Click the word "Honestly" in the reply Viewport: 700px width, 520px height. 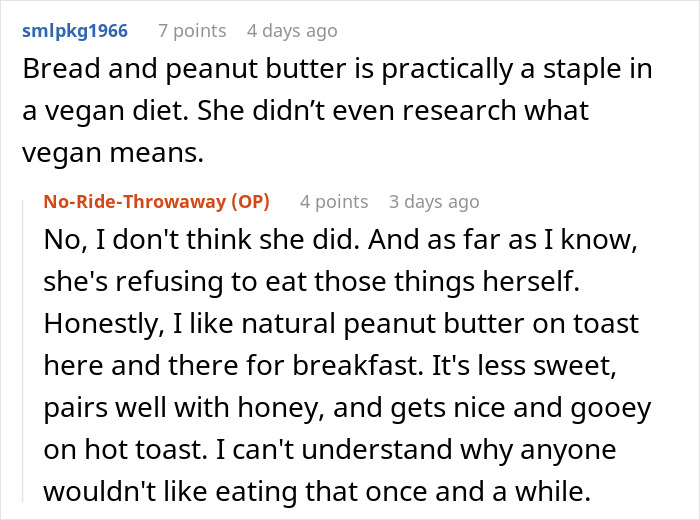click(92, 325)
